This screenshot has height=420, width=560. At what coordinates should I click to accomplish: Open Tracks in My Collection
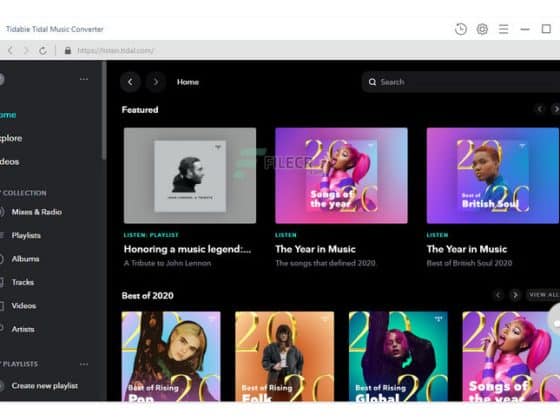coord(22,282)
